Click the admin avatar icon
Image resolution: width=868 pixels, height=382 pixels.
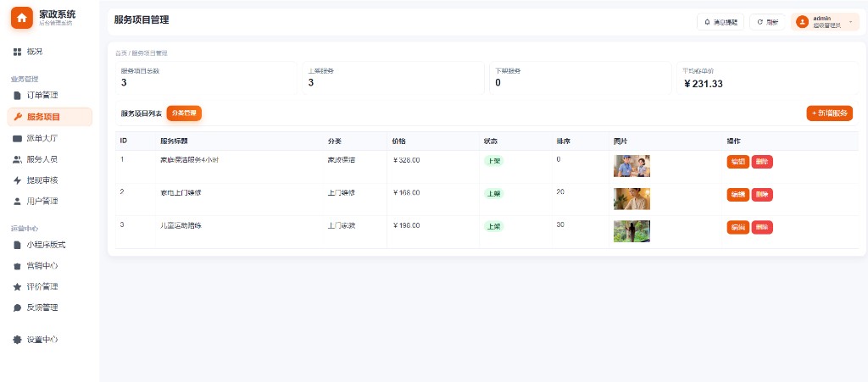click(x=802, y=21)
